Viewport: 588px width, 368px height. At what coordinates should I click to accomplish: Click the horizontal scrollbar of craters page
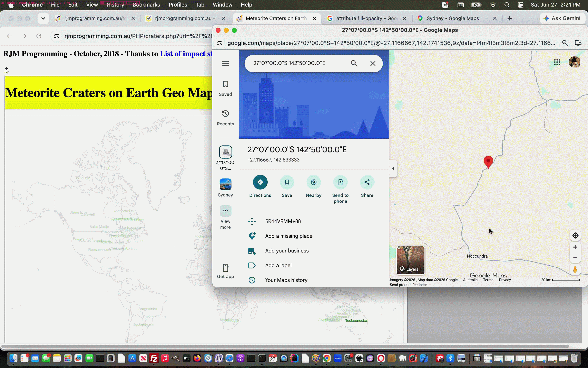(x=285, y=346)
